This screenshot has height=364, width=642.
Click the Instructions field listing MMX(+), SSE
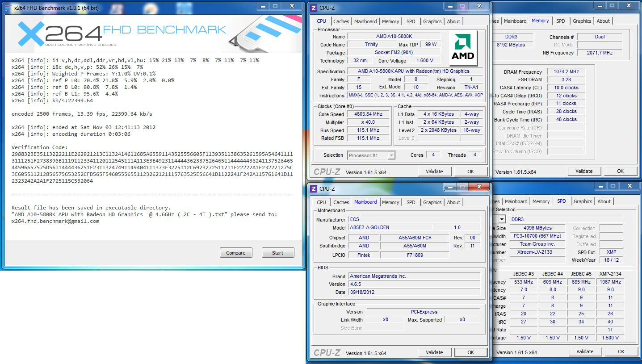(415, 96)
